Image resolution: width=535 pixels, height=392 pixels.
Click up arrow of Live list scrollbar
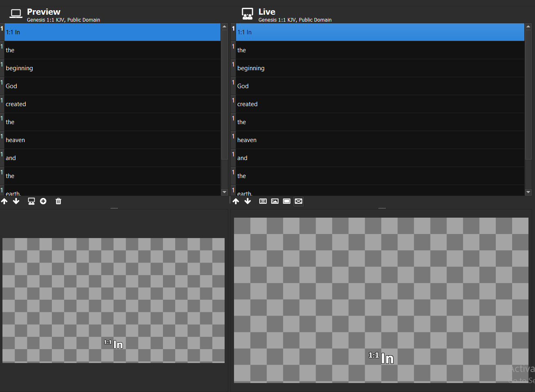coord(528,27)
